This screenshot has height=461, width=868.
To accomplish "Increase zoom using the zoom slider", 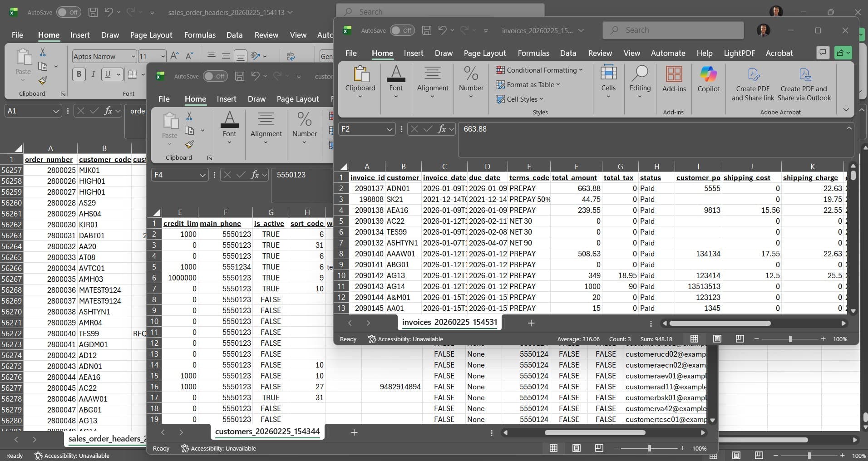I will 824,339.
